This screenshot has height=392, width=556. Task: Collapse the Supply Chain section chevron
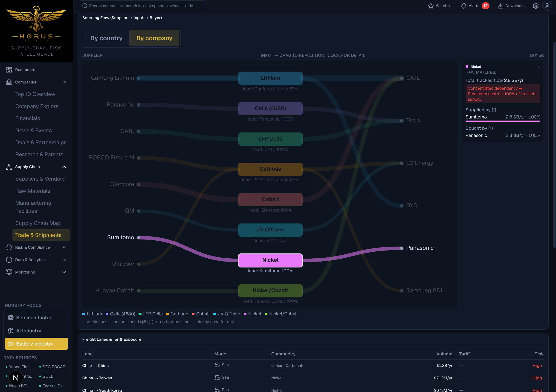click(64, 167)
